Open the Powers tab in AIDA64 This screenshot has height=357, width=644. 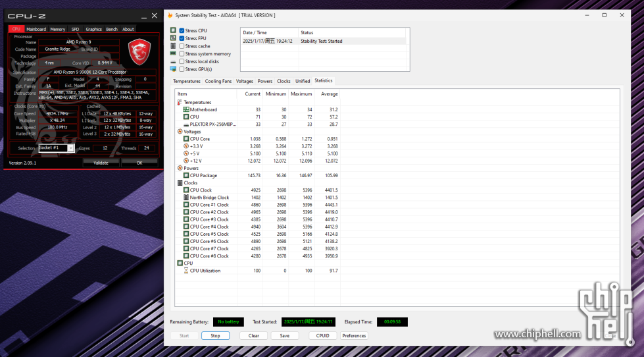(265, 81)
